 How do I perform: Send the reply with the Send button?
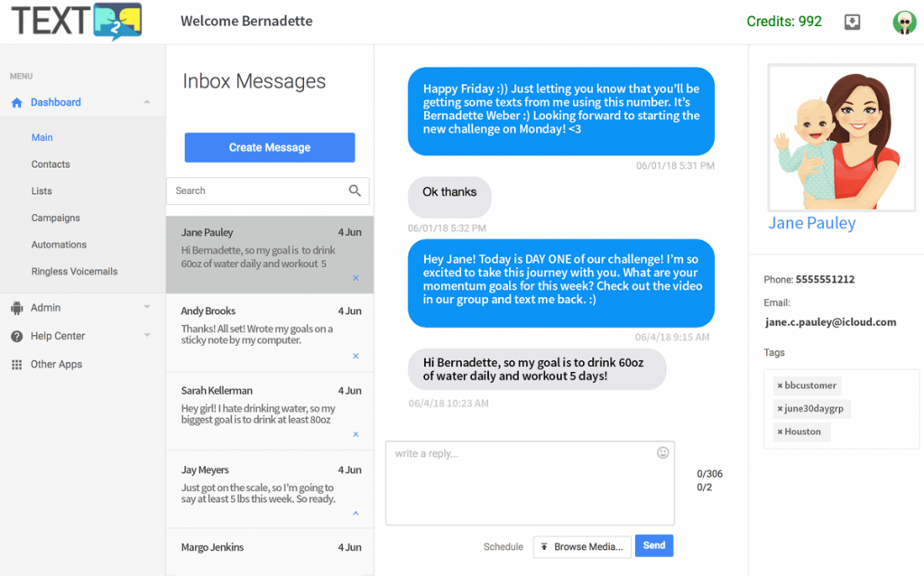point(654,545)
